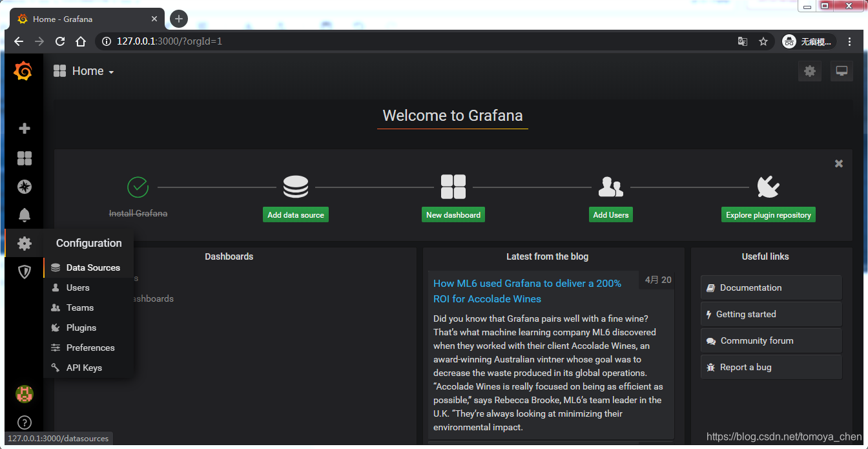Select Preferences in Configuration menu
Screen dimensions: 868x449
click(88, 348)
